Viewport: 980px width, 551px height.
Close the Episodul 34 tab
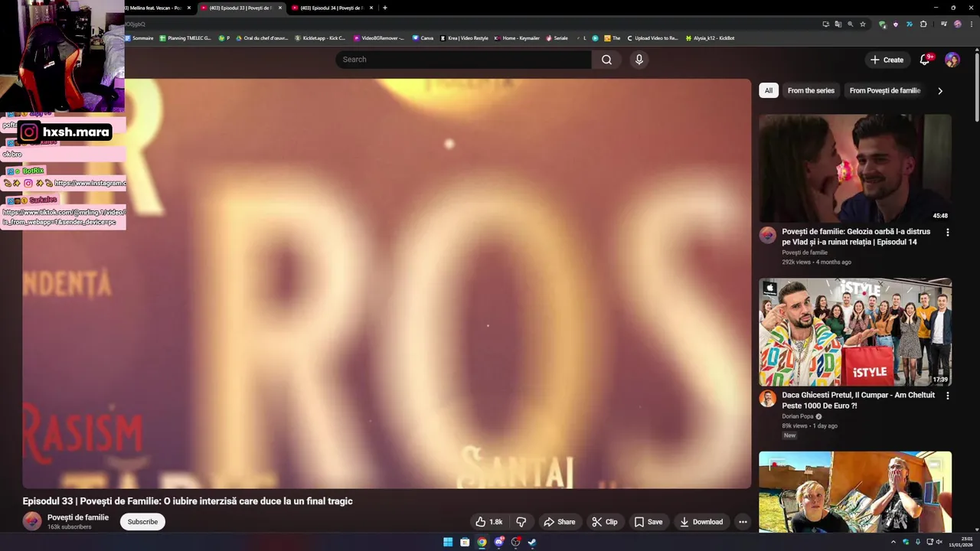[371, 8]
